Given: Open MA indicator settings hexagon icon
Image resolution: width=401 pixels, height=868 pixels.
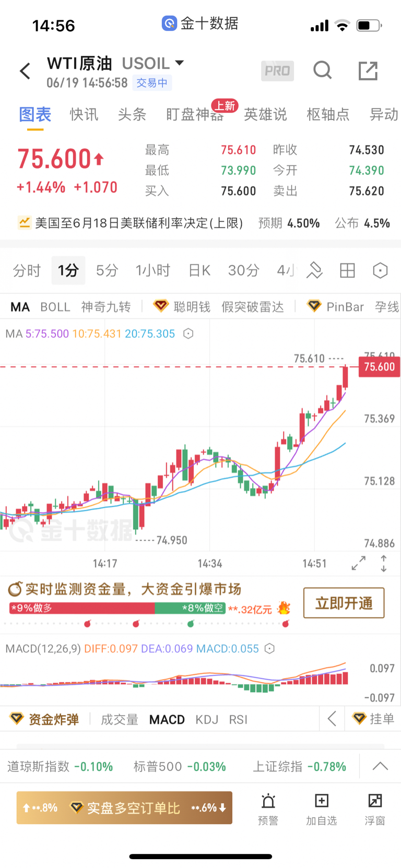Looking at the screenshot, I should coord(188,334).
